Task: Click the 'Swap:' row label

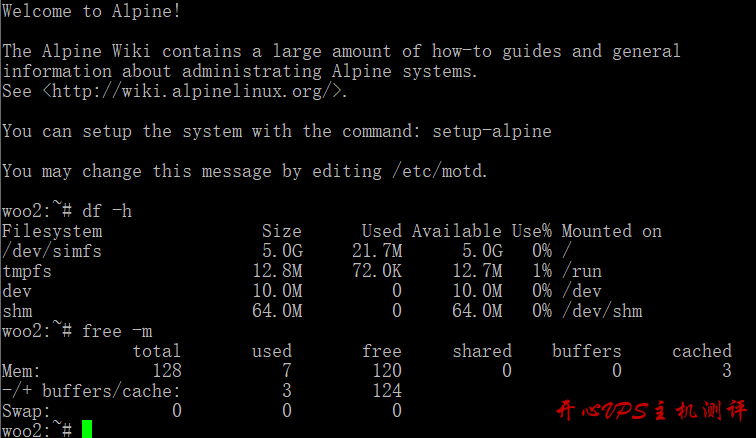Action: (26, 411)
